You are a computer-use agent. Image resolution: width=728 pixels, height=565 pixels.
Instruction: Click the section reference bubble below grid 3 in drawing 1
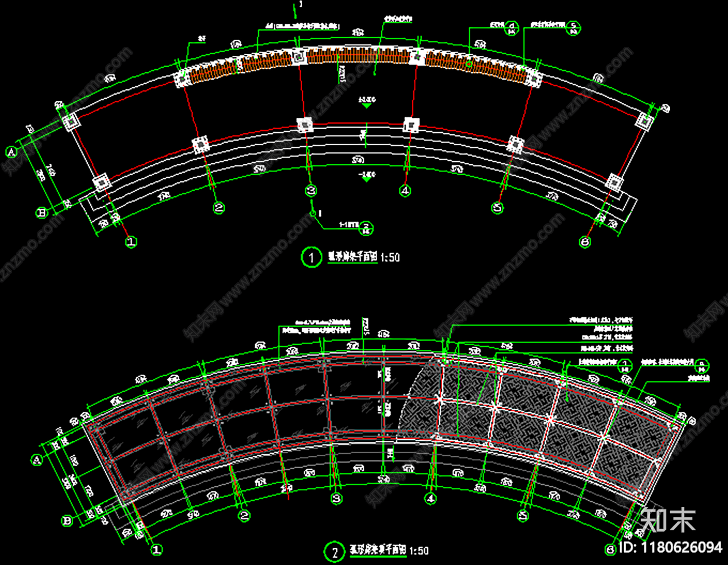click(x=366, y=227)
